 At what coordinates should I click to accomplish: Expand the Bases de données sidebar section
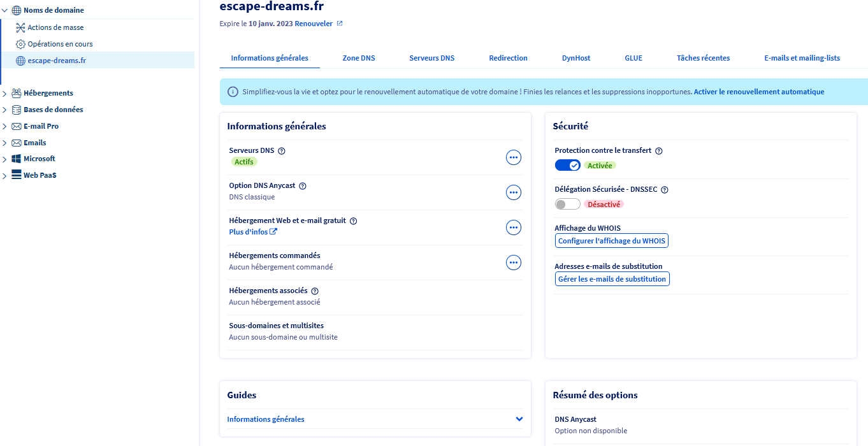pyautogui.click(x=4, y=110)
